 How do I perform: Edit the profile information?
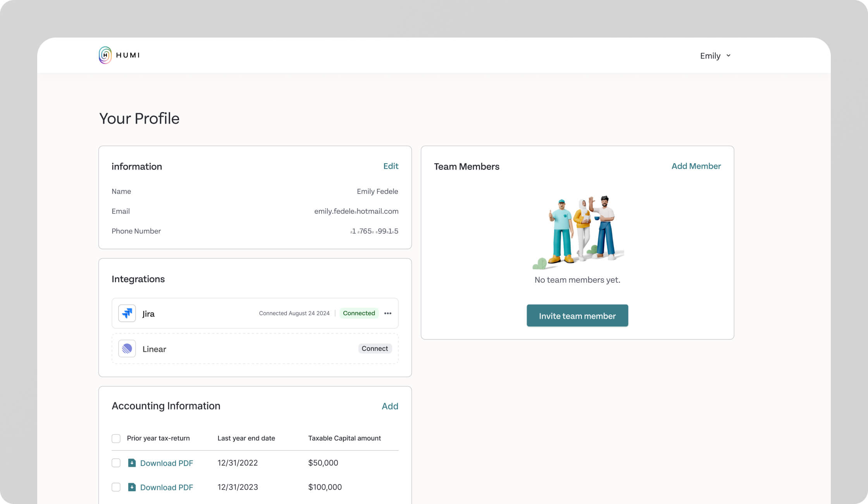click(391, 166)
